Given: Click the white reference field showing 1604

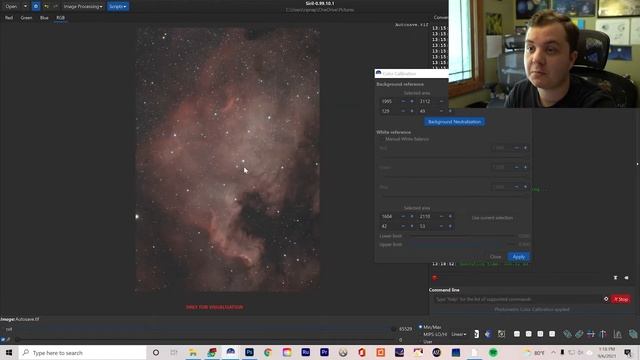Looking at the screenshot, I should point(388,216).
